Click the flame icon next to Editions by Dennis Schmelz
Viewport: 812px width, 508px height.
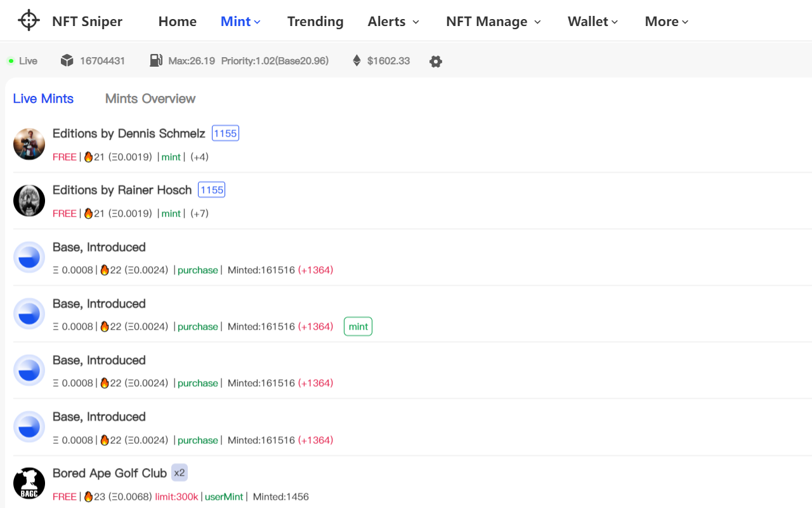(x=89, y=156)
